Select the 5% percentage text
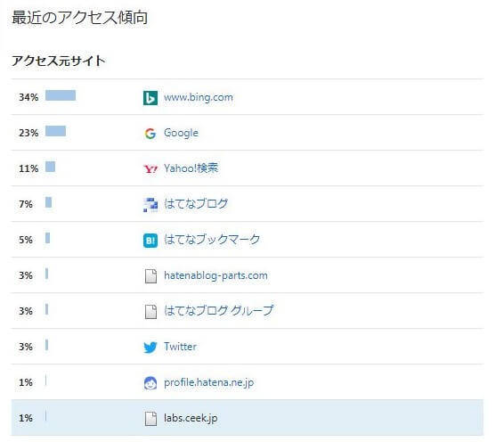Image resolution: width=504 pixels, height=442 pixels. (26, 240)
